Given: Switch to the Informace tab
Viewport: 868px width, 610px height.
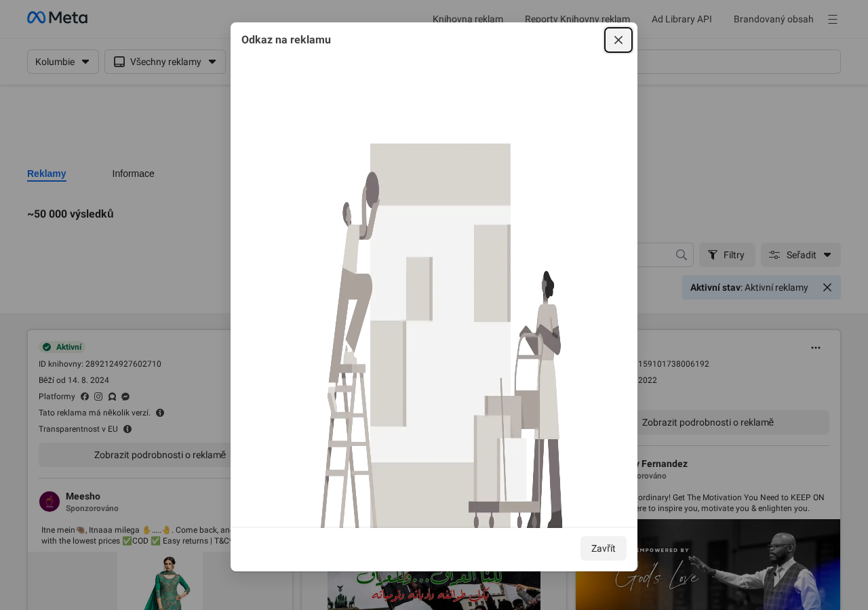Looking at the screenshot, I should coord(133,174).
